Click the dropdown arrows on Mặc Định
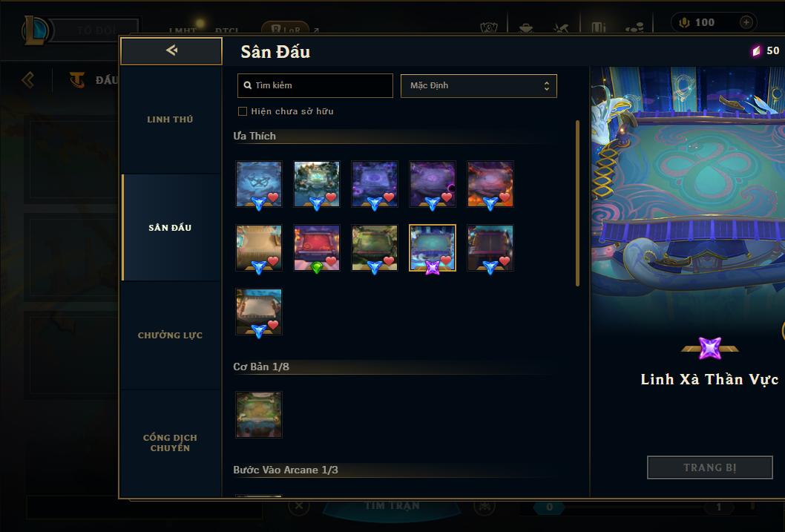Image resolution: width=785 pixels, height=532 pixels. pos(547,86)
